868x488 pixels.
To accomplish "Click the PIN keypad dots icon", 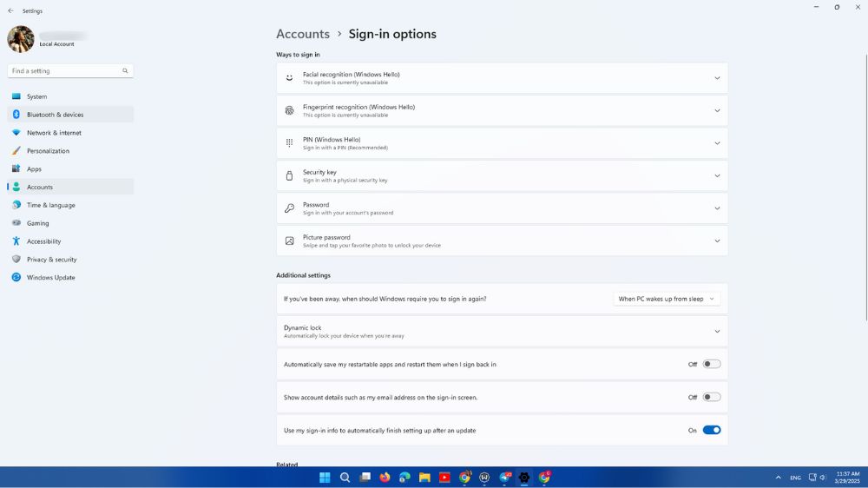I will [290, 143].
